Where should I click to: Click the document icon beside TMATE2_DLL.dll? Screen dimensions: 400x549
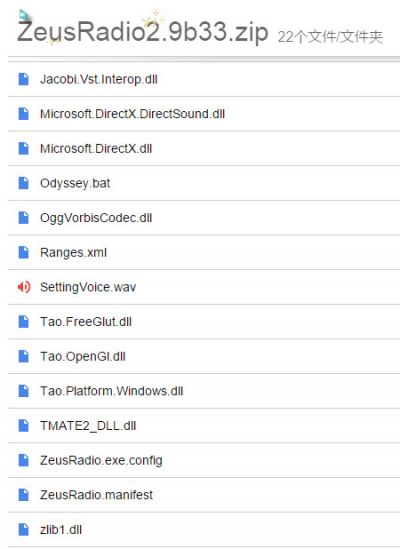click(x=23, y=426)
